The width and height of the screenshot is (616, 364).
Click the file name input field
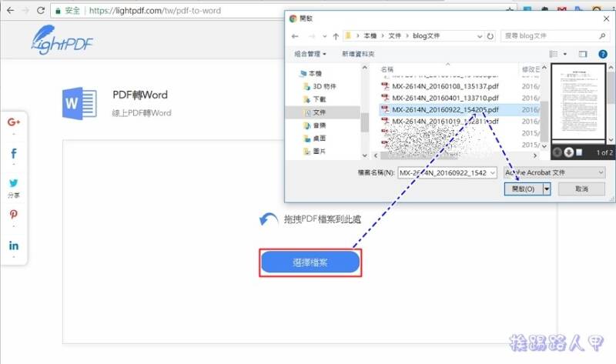point(444,173)
